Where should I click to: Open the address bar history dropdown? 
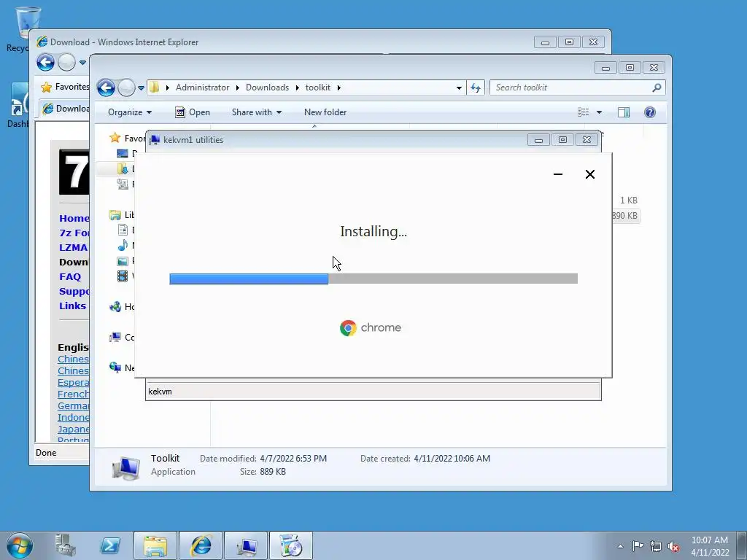459,87
